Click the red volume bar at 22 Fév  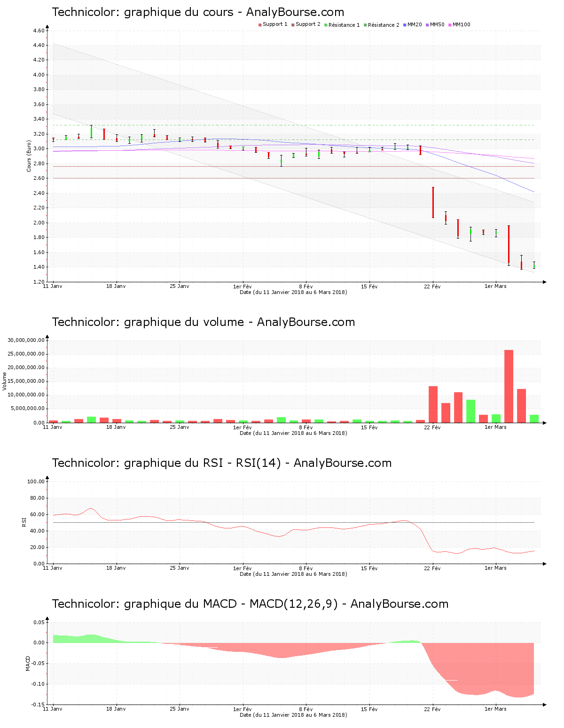[433, 404]
